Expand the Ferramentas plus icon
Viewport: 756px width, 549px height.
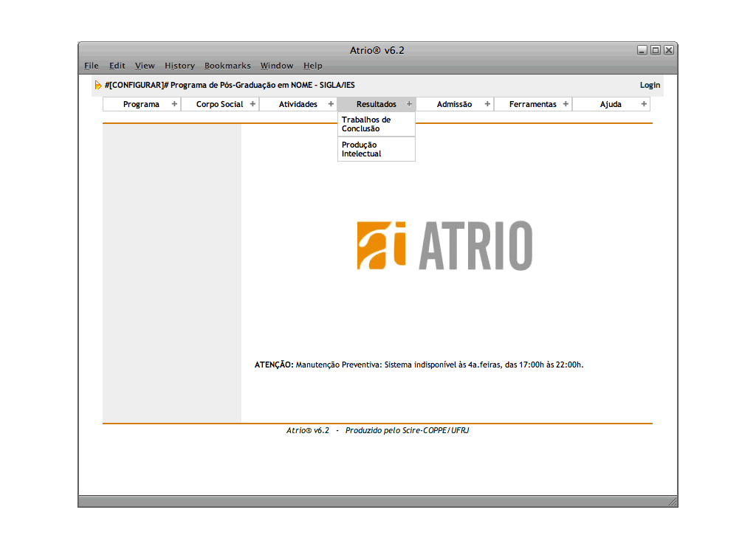[566, 104]
